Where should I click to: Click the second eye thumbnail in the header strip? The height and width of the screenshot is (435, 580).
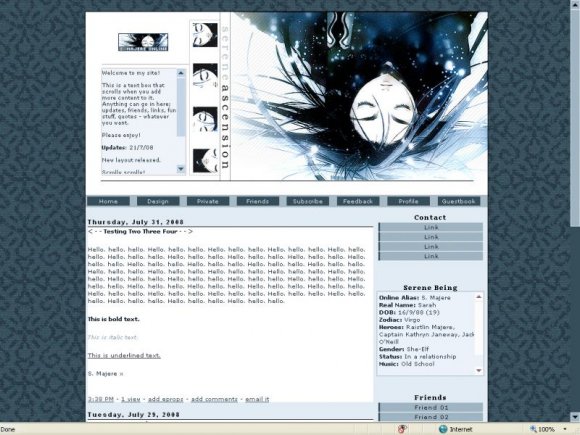coord(205,75)
